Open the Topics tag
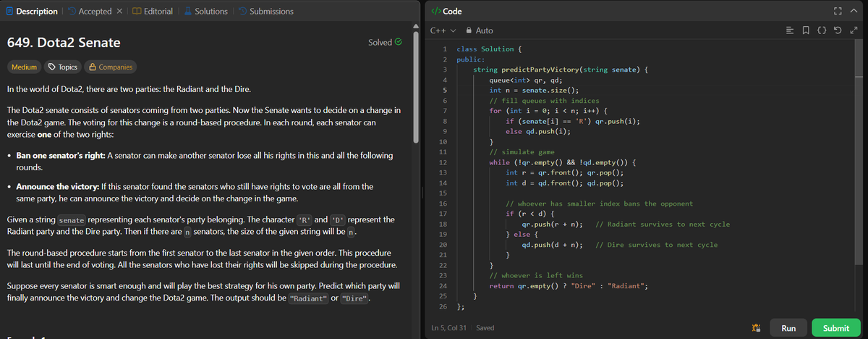868x339 pixels. coord(63,67)
